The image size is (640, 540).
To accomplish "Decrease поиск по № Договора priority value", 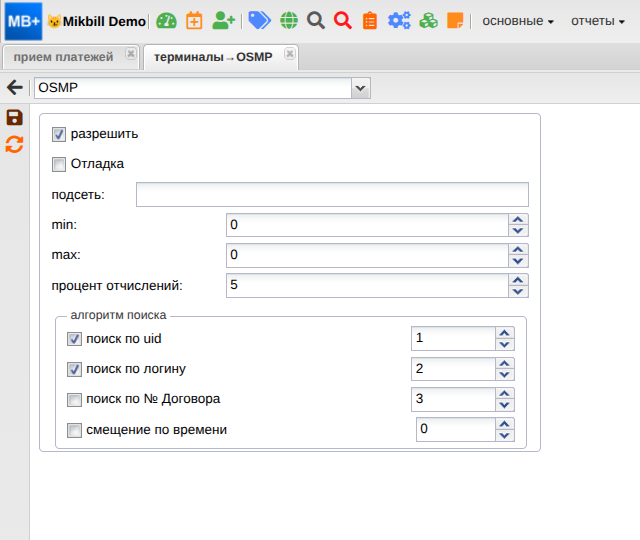I will click(x=505, y=405).
